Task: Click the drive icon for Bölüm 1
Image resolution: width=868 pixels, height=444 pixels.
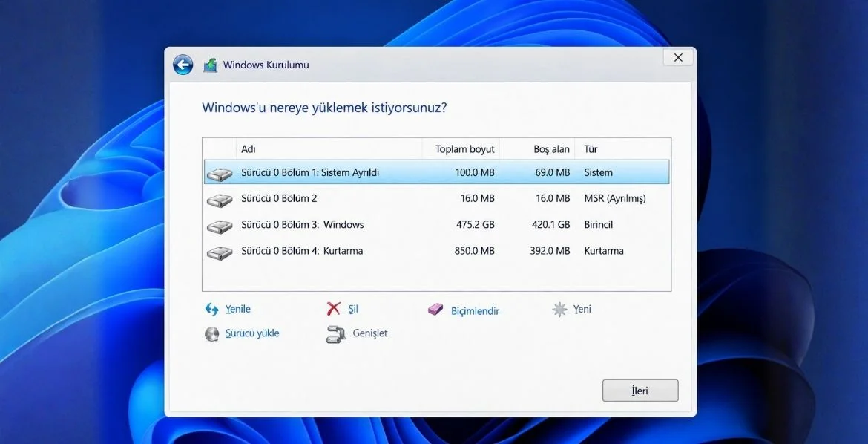Action: (x=219, y=174)
